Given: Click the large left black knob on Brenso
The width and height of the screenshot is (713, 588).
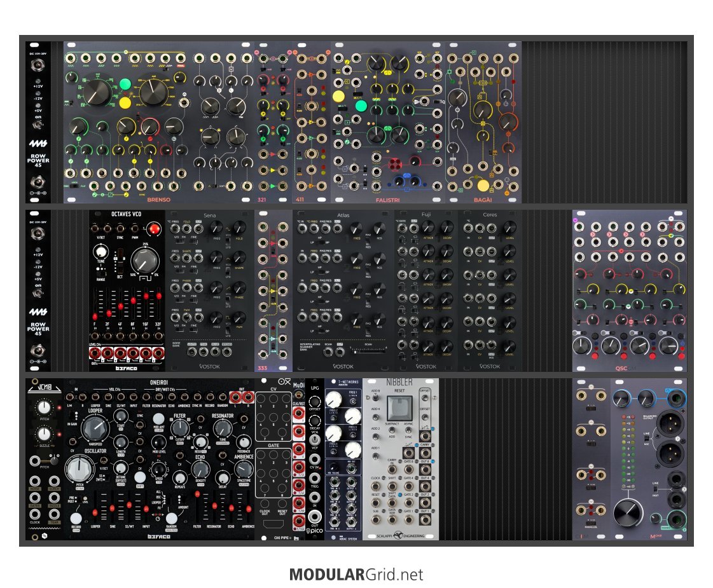Looking at the screenshot, I should 96,92.
